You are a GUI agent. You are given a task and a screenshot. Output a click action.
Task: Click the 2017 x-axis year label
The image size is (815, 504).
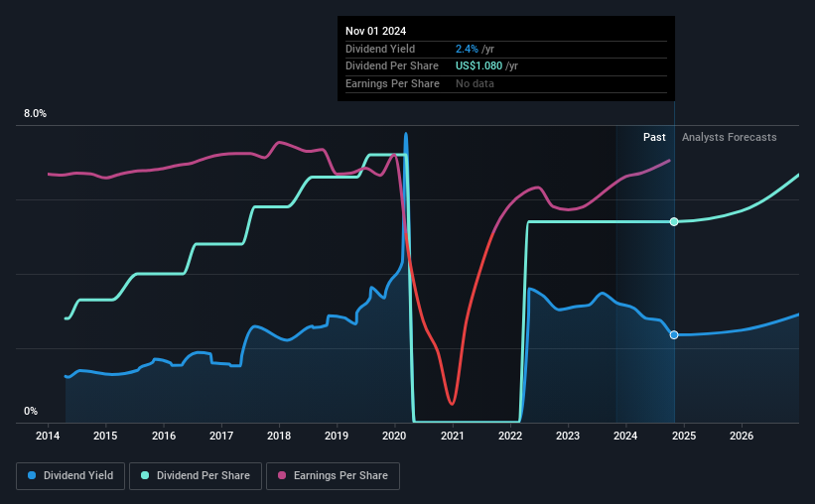click(x=221, y=436)
